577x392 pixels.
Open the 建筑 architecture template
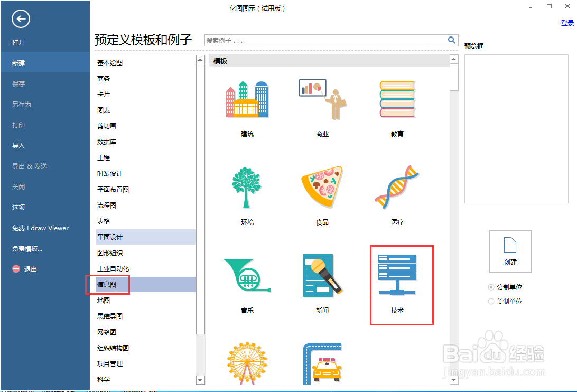point(247,100)
